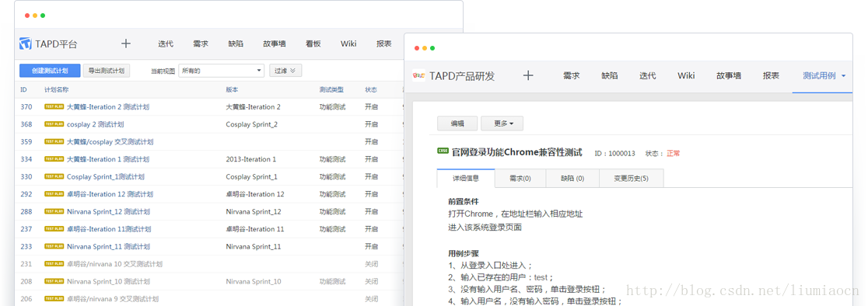The image size is (868, 306).
Task: Open the 缺陷 (0) tab
Action: pos(572,179)
